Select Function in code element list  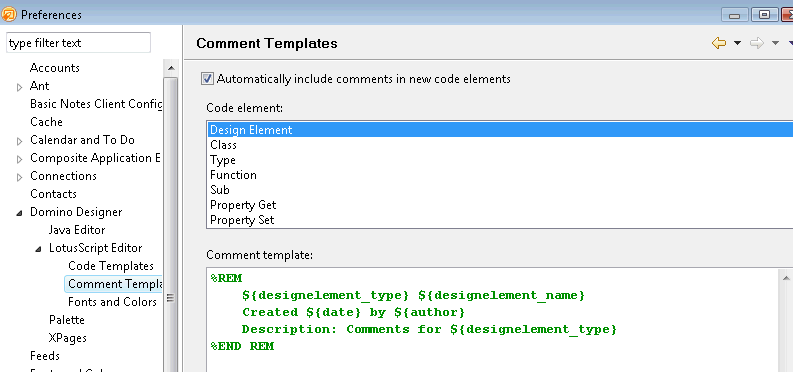[x=500, y=175]
